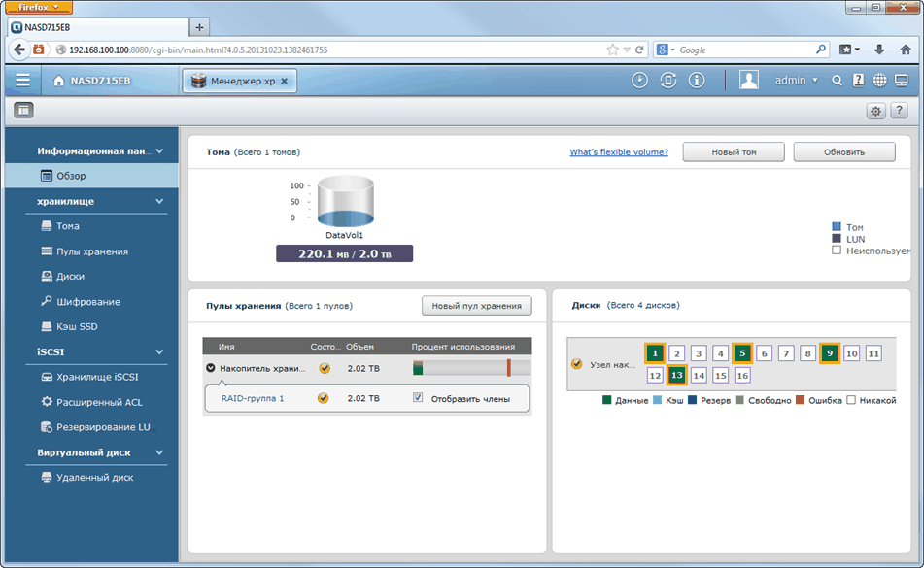Select disk slot 13
The height and width of the screenshot is (568, 924).
676,375
